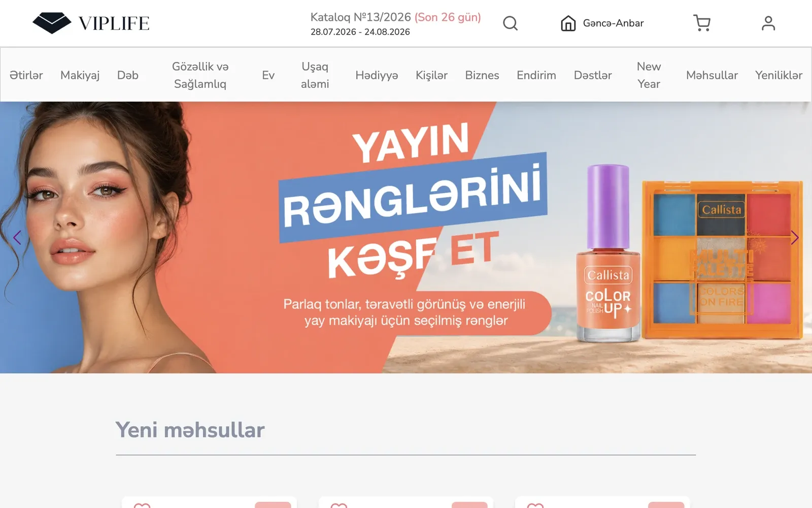Open the Kataloq №13/2026 link
Image resolution: width=812 pixels, height=508 pixels.
396,17
